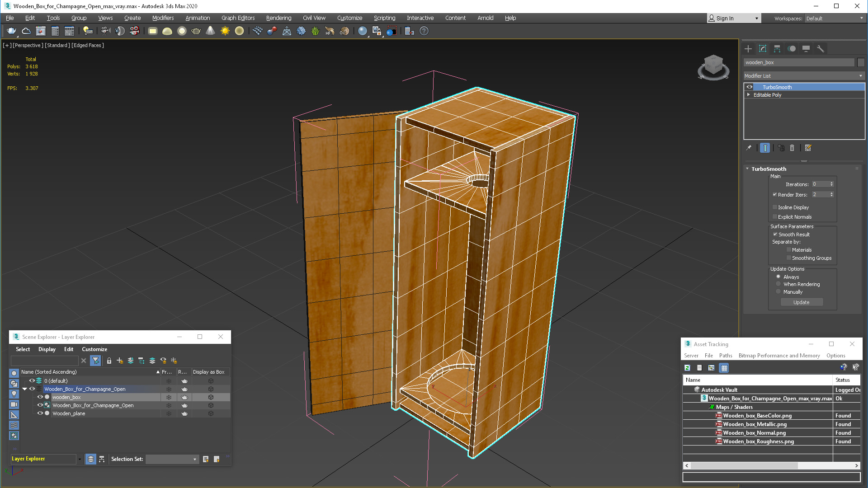Click the [Perspective] viewport label

[x=28, y=45]
